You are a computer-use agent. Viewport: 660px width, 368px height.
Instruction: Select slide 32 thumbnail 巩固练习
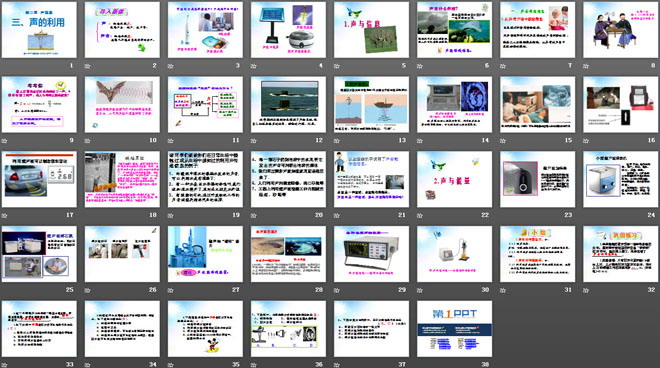click(x=621, y=254)
